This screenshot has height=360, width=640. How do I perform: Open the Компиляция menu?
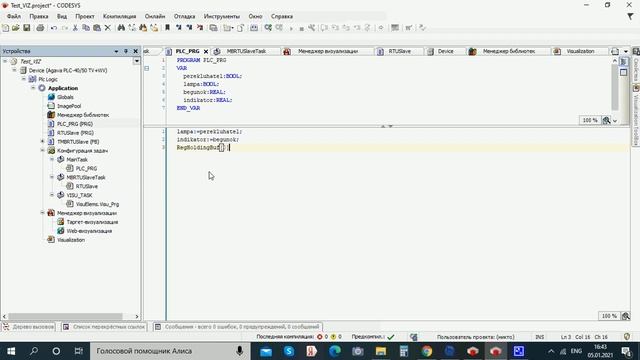click(x=120, y=16)
